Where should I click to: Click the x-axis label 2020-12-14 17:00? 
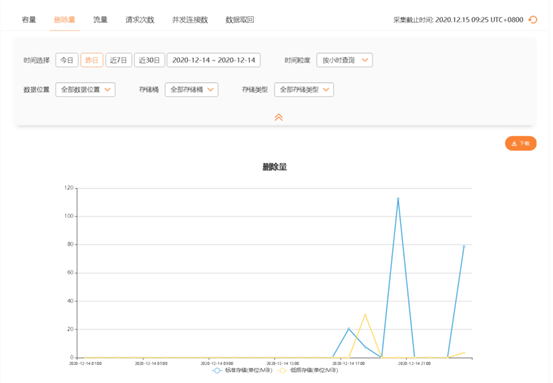(348, 363)
